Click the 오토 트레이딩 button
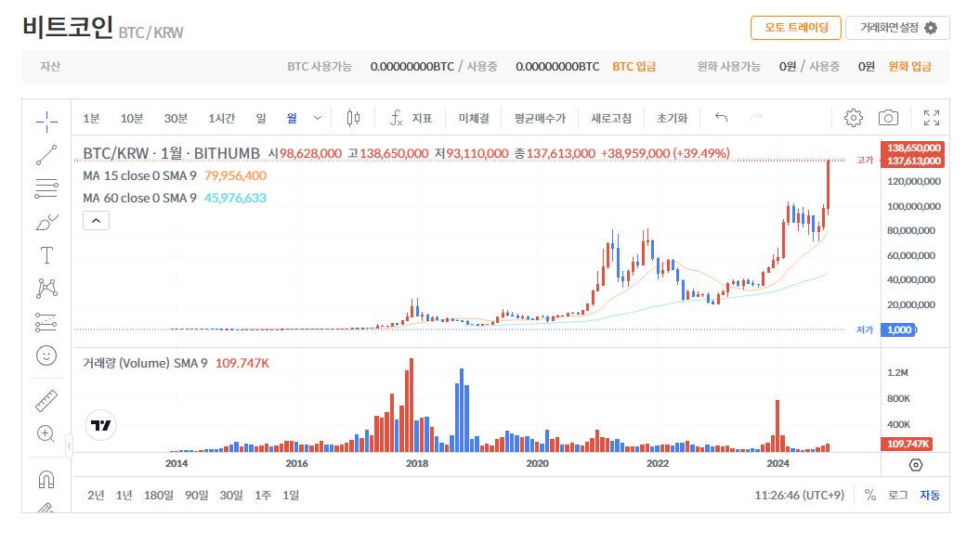 point(796,28)
